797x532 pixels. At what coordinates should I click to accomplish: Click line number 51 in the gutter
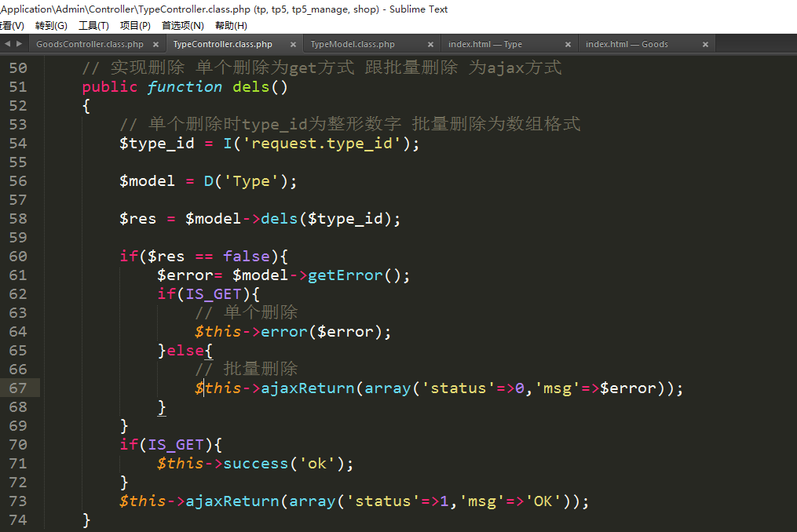(17, 87)
